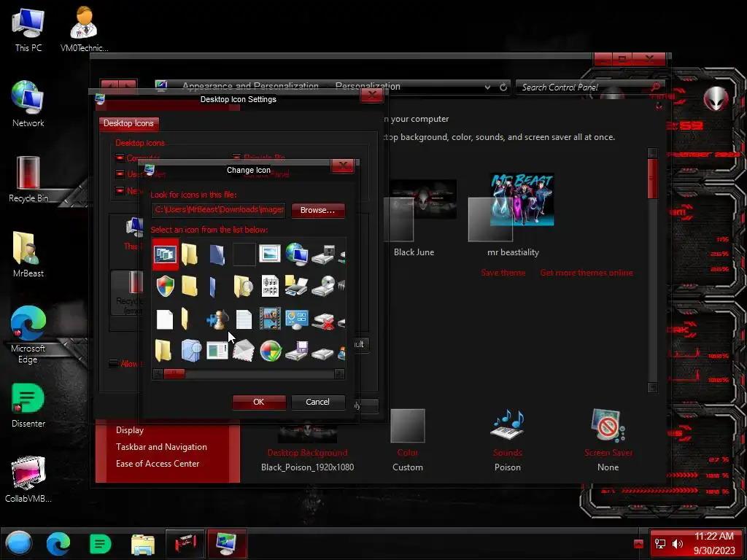Open the clock showing 11:22 AM
The image size is (747, 560).
(x=713, y=543)
